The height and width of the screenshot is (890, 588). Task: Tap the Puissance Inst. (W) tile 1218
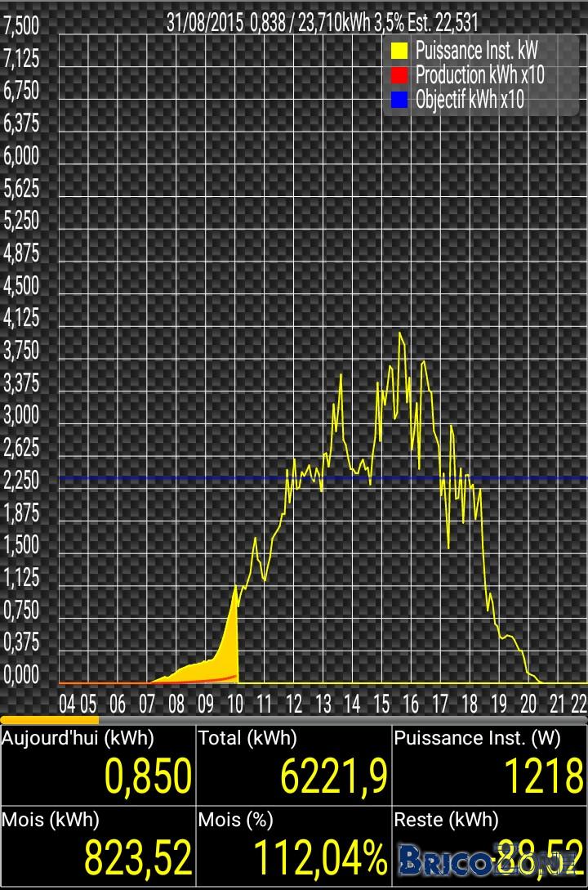tap(490, 765)
